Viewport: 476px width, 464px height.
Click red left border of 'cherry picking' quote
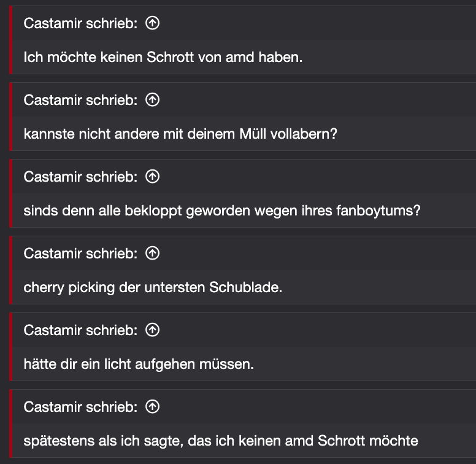click(11, 270)
